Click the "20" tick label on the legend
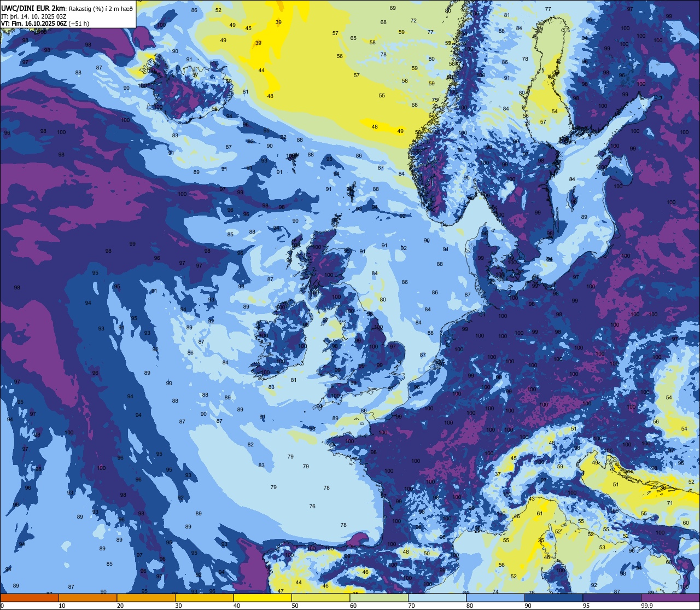This screenshot has width=700, height=610. 120,606
